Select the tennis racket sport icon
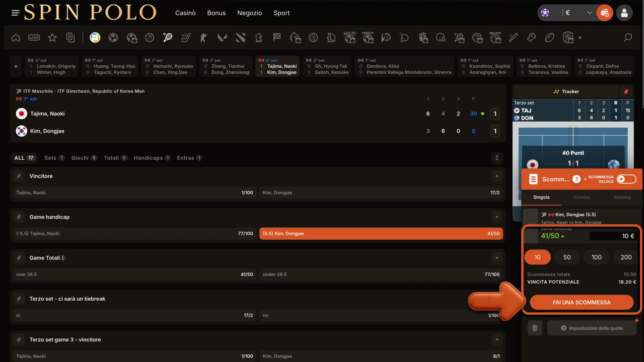The image size is (644, 362). 167,38
